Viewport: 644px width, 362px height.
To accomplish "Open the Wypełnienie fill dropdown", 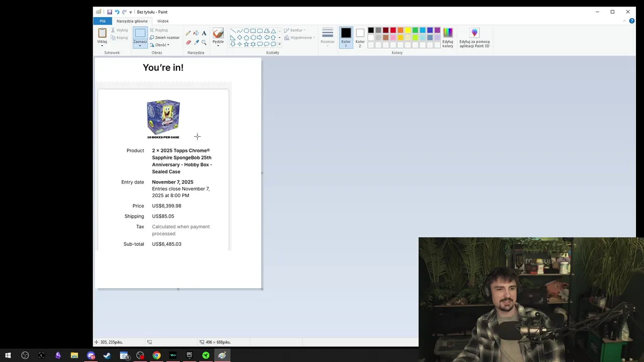I will (x=299, y=38).
